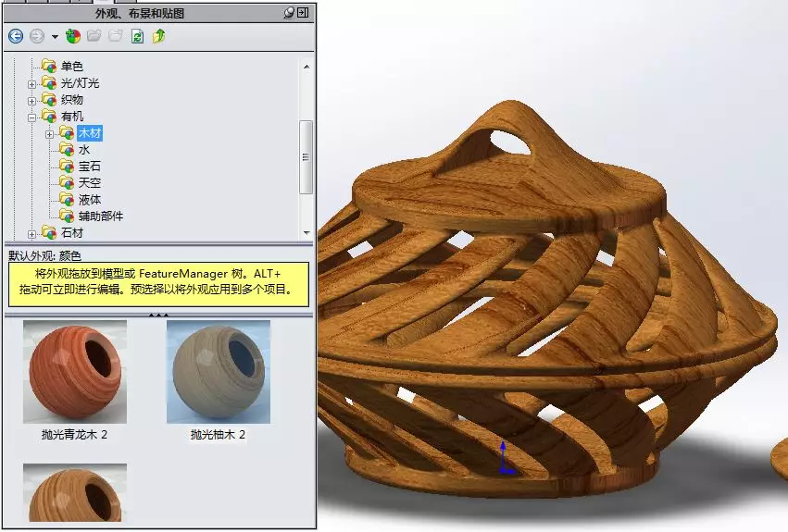Click the 抛光柚木 2 label text
The image size is (788, 532).
[218, 435]
